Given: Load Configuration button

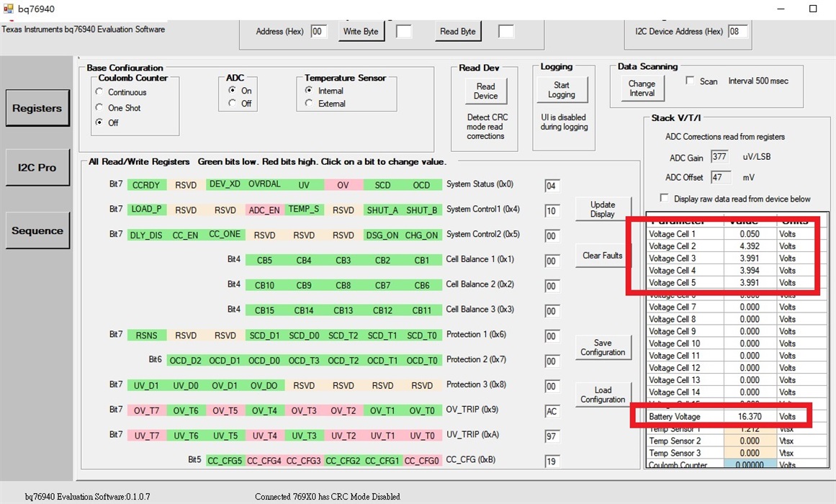Looking at the screenshot, I should pos(603,395).
